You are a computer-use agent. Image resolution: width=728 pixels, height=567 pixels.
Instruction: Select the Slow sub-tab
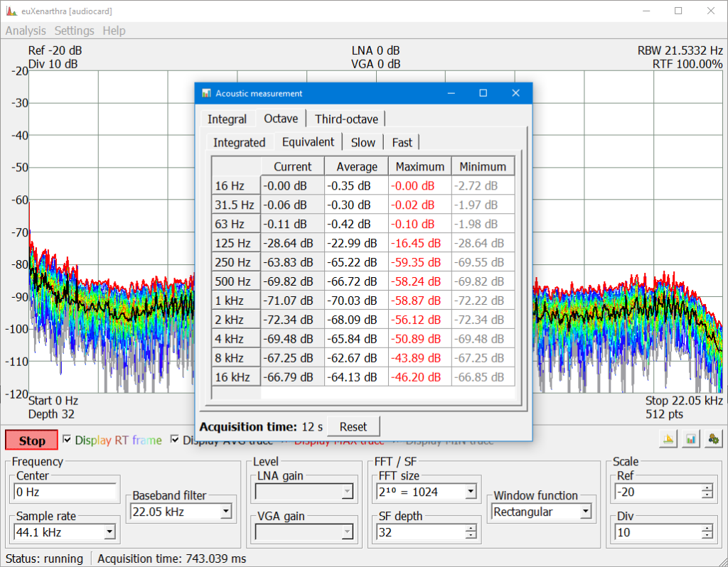coord(363,142)
